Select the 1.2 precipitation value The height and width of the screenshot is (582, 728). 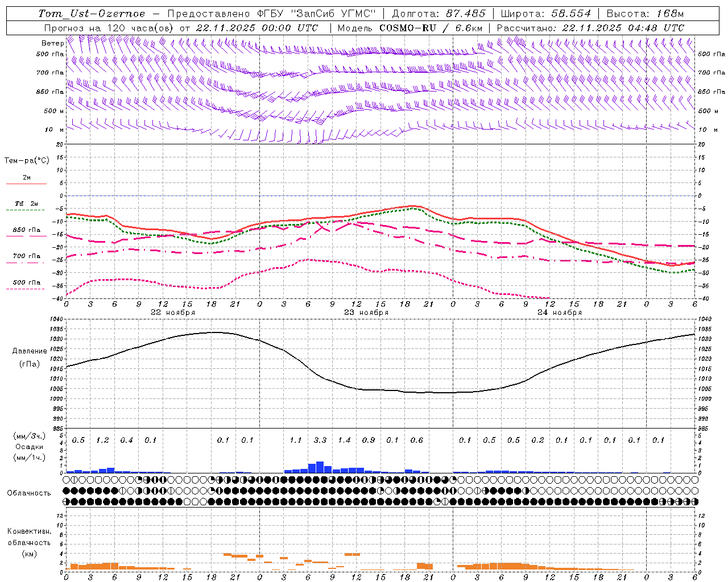click(x=102, y=440)
